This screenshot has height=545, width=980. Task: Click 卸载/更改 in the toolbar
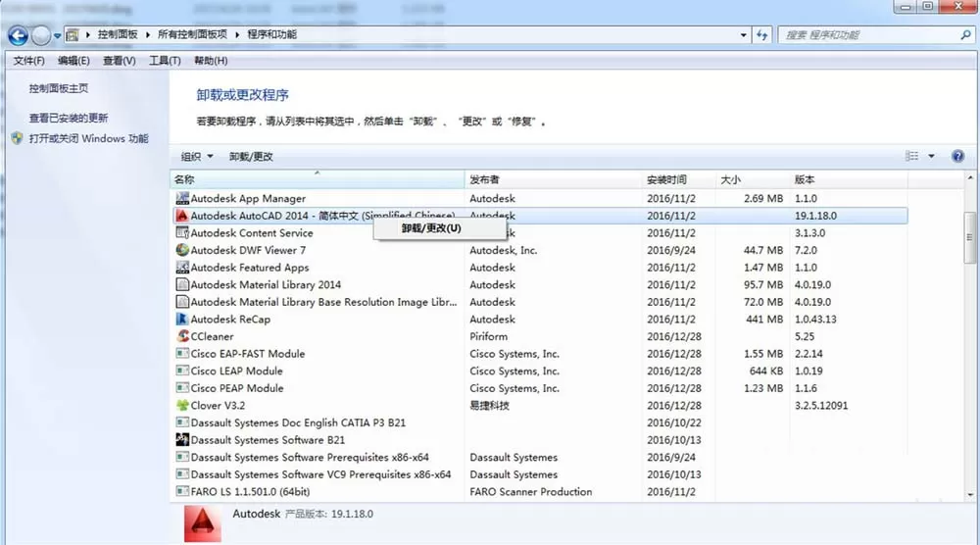pos(251,156)
